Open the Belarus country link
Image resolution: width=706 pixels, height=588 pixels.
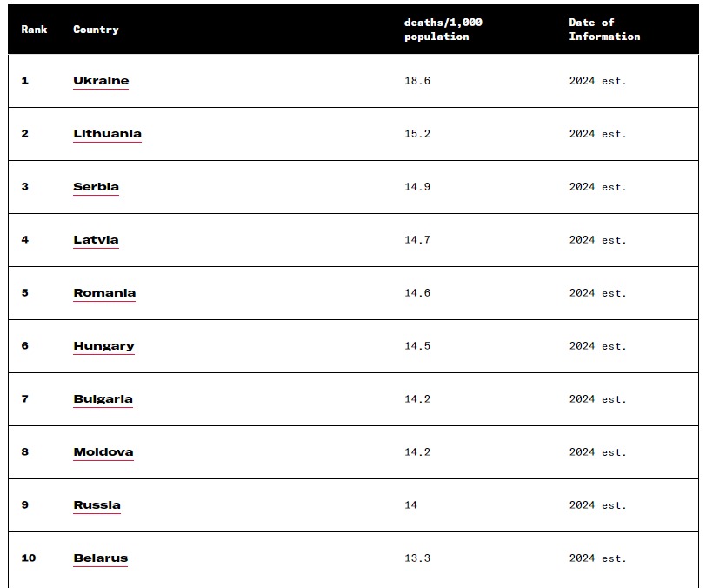pos(100,558)
